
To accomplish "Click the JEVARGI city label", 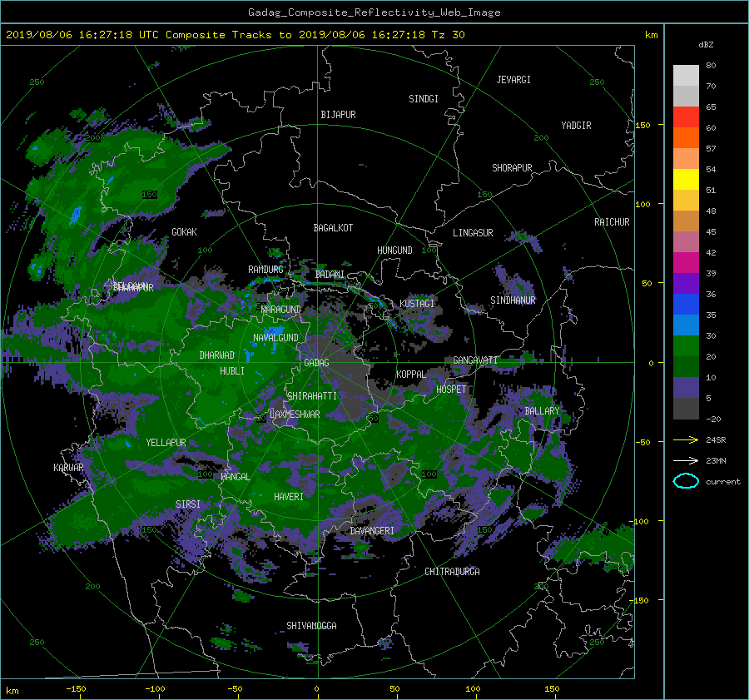I will pyautogui.click(x=513, y=80).
